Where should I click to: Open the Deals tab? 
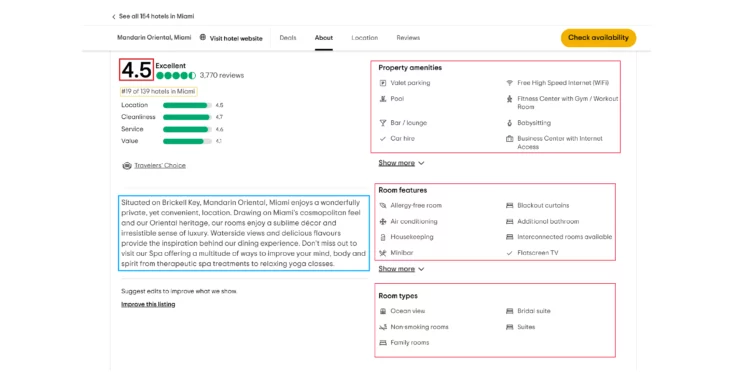point(288,37)
